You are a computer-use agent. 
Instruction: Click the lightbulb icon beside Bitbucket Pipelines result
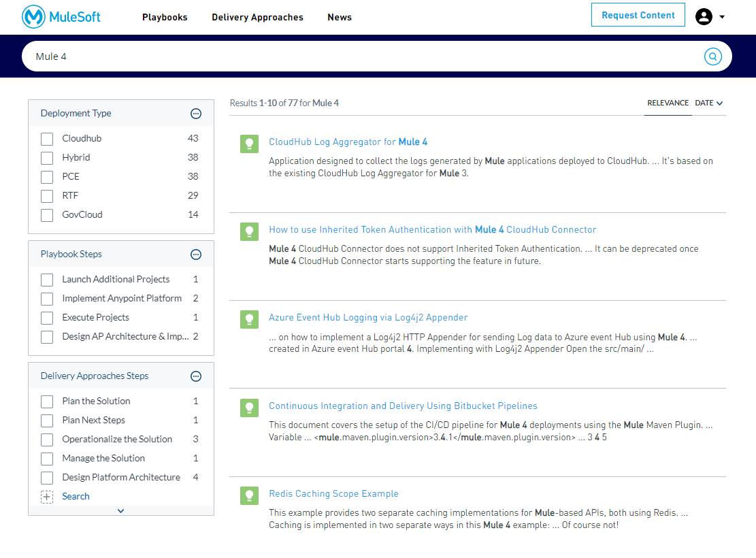click(x=249, y=408)
